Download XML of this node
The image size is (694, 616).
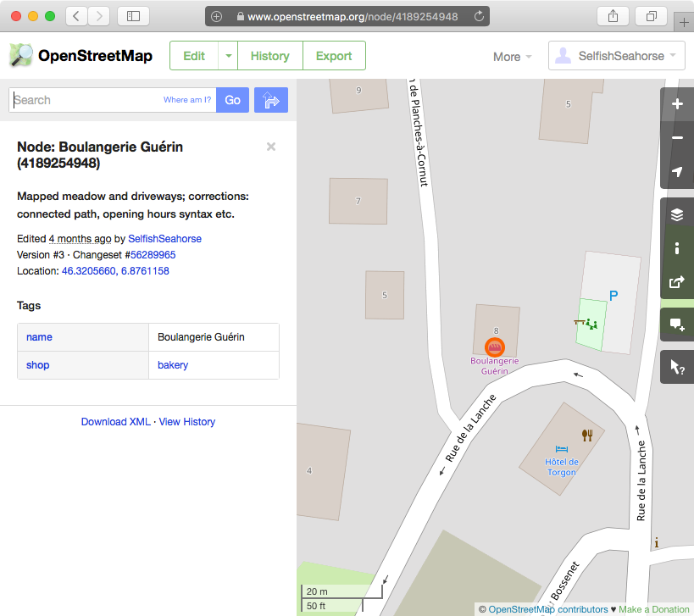click(x=116, y=422)
